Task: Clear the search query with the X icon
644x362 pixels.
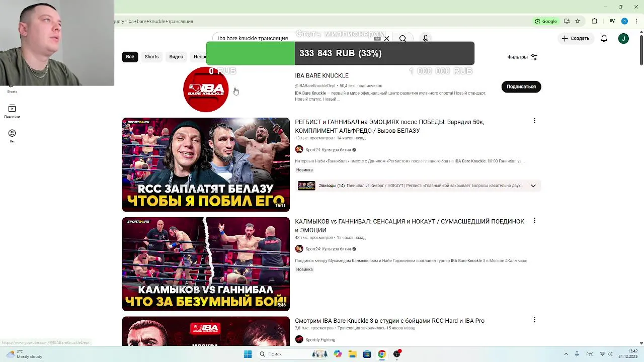Action: tap(387, 38)
